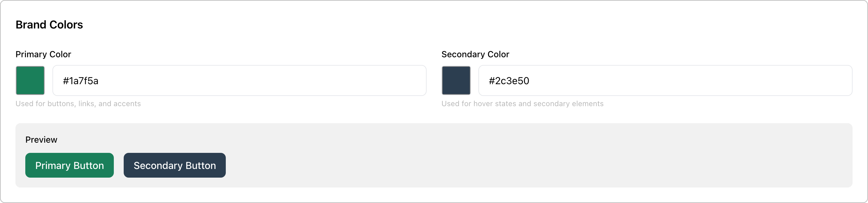Place cursor on the #2c3e50 hex value
The height and width of the screenshot is (203, 868).
509,81
